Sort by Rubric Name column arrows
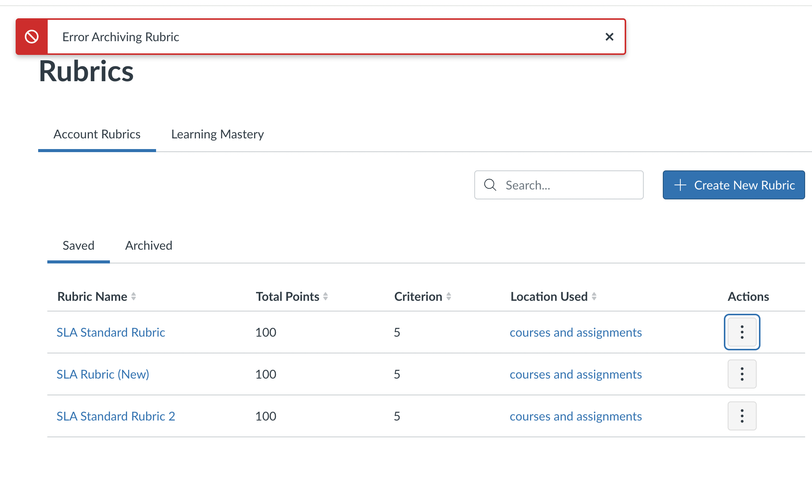The height and width of the screenshot is (504, 812). pyautogui.click(x=134, y=297)
